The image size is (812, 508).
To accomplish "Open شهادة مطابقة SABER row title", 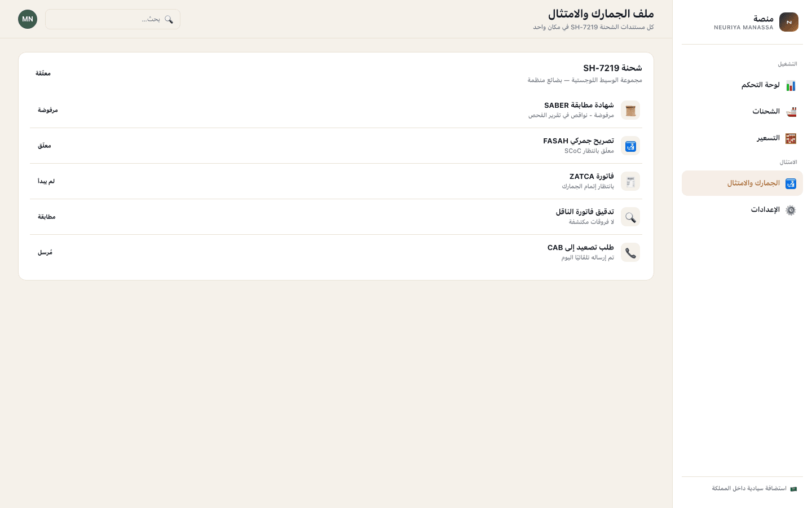I will pos(579,106).
